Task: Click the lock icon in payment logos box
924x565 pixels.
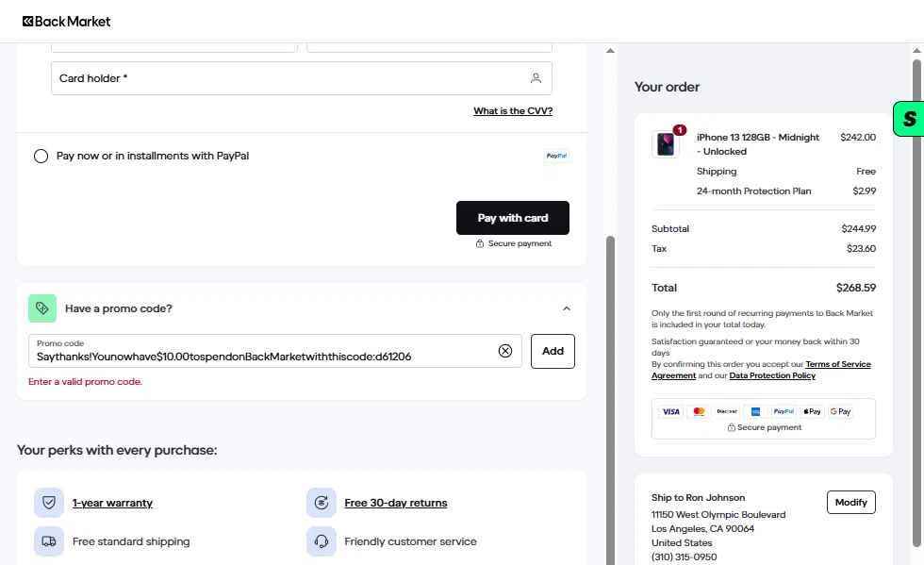Action: click(732, 427)
